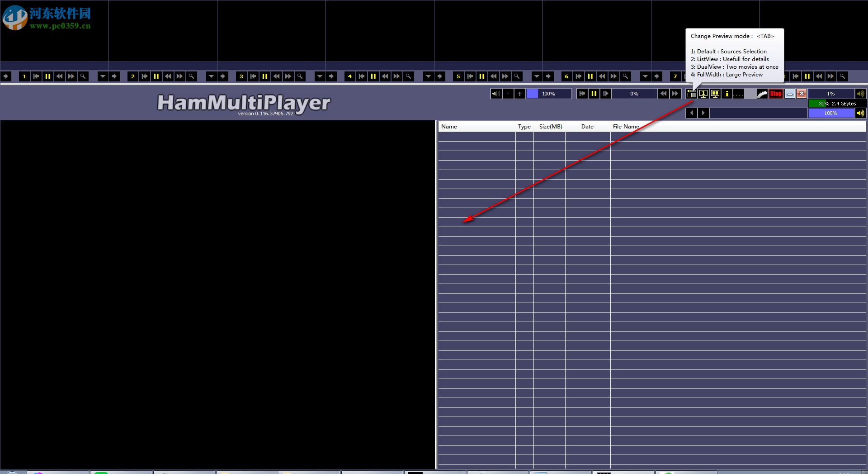Image resolution: width=868 pixels, height=474 pixels.
Task: Open zoom magnifier for player 4
Action: (409, 76)
